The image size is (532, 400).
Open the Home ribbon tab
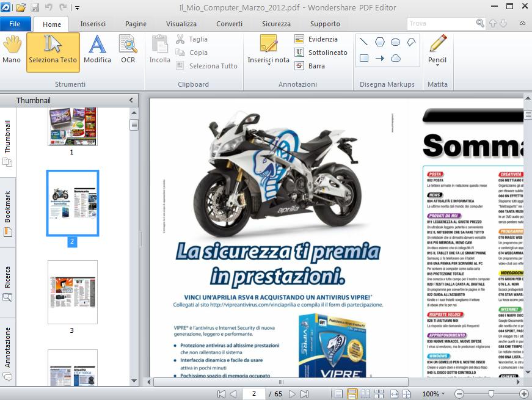(x=51, y=24)
